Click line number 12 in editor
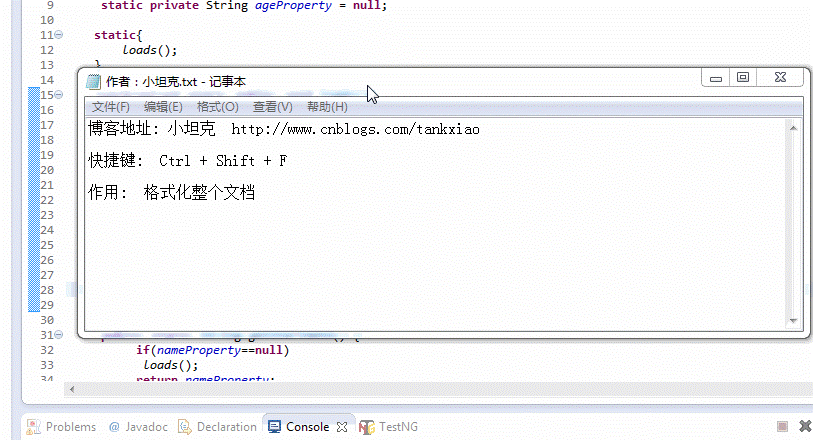 pyautogui.click(x=47, y=50)
